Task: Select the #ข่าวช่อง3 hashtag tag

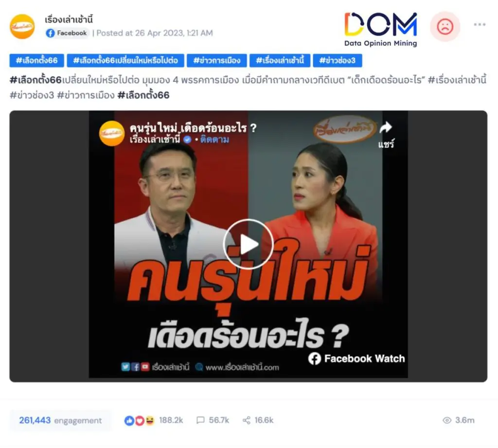Action: tap(338, 61)
